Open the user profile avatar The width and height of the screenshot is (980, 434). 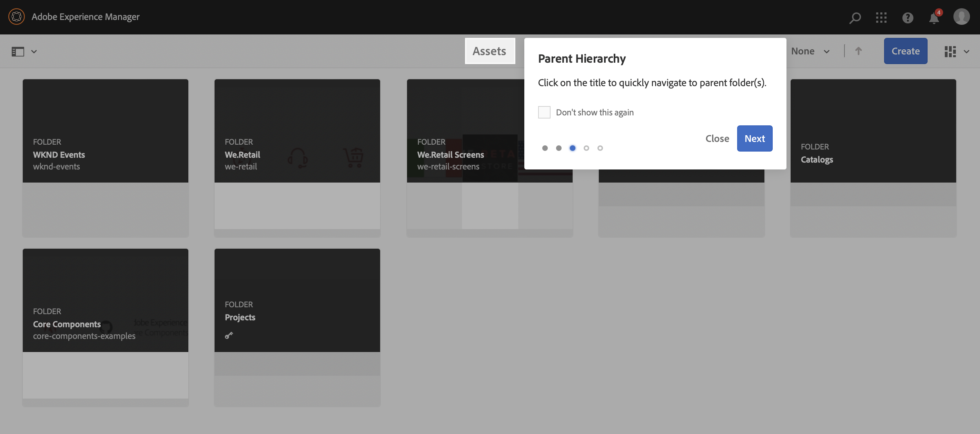click(x=961, y=17)
